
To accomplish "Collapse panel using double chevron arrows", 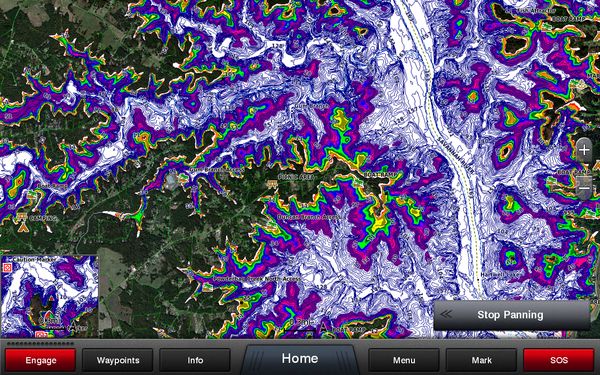I will (x=446, y=315).
